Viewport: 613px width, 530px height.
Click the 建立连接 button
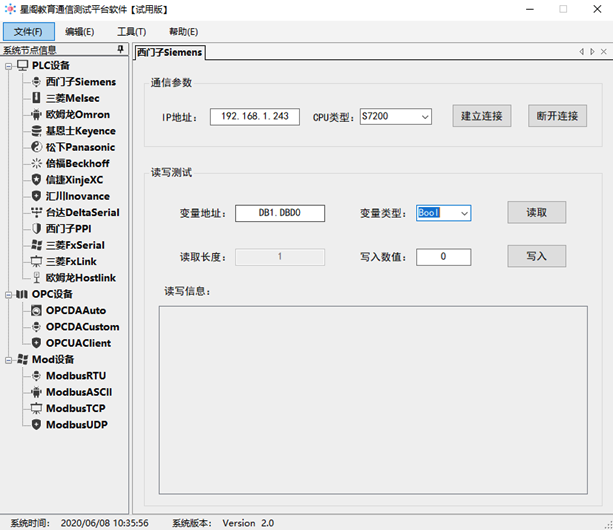482,116
